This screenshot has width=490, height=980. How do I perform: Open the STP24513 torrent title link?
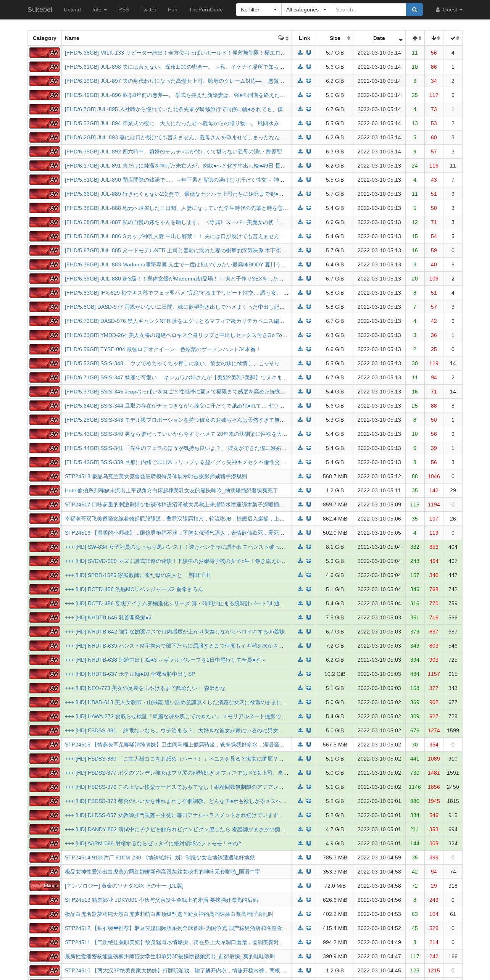(161, 900)
